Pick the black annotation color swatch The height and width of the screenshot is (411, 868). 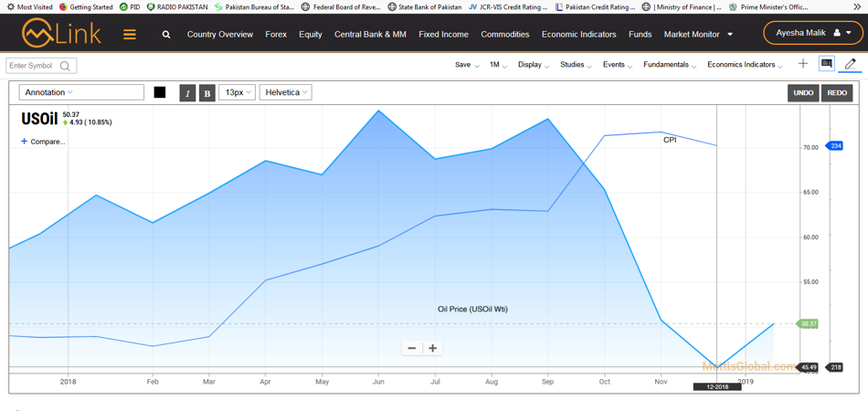point(159,92)
